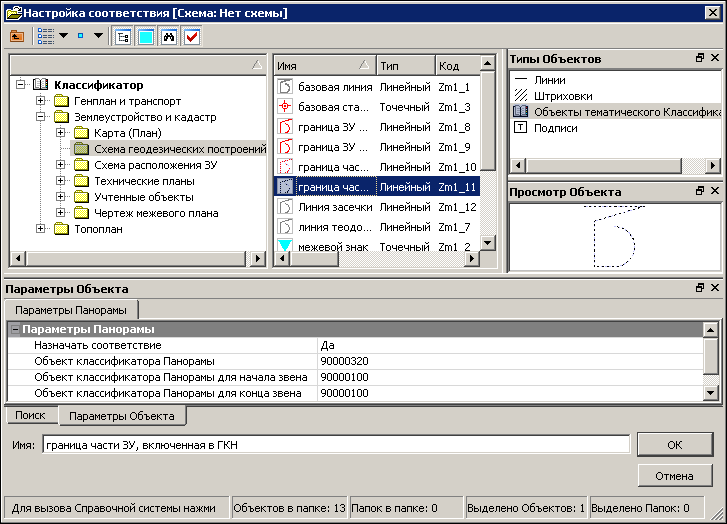The image size is (727, 524).
Task: Select the Линии object type
Action: pos(550,80)
